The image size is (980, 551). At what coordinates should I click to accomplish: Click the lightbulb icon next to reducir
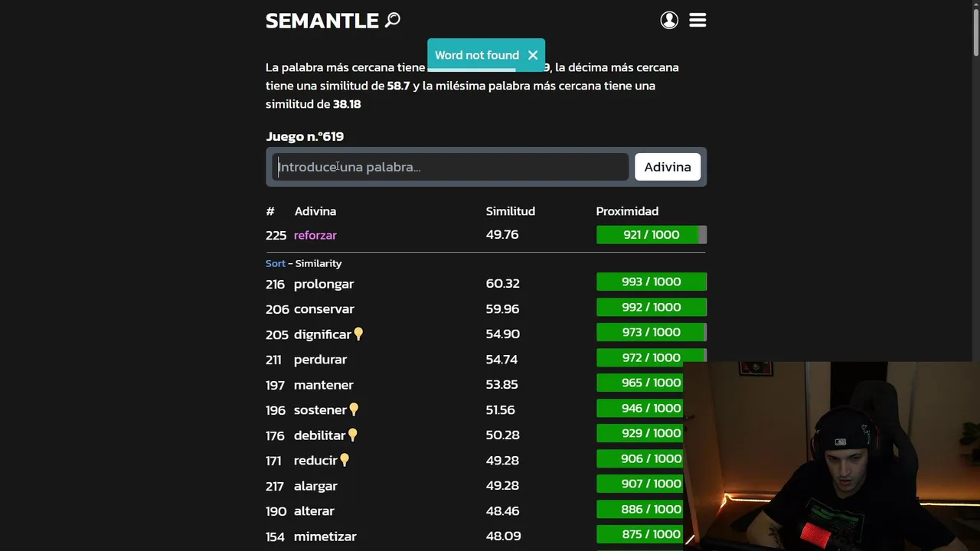tap(345, 460)
